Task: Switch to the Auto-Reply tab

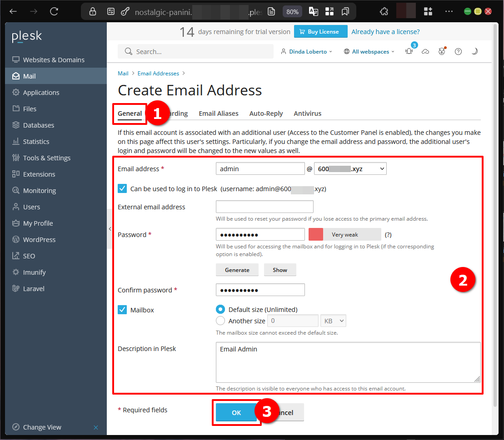Action: (266, 113)
